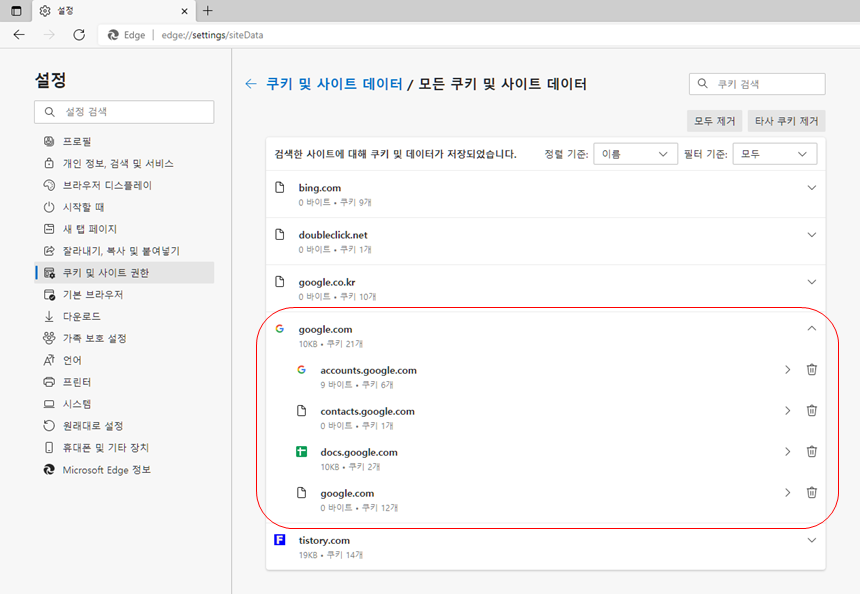
Task: Click the 타사 쿠키 제거 button
Action: pyautogui.click(x=787, y=121)
